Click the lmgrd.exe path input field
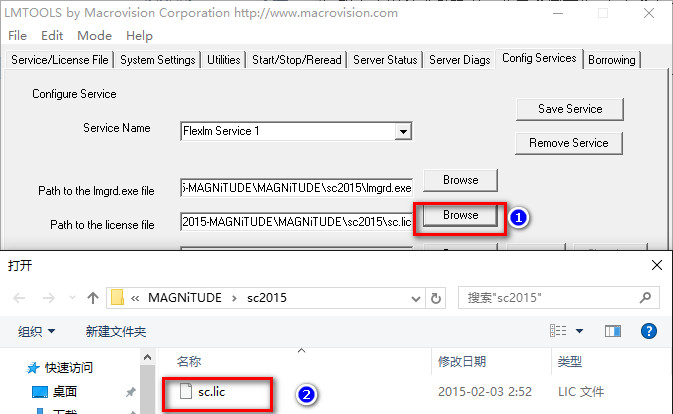The image size is (673, 414). click(297, 188)
